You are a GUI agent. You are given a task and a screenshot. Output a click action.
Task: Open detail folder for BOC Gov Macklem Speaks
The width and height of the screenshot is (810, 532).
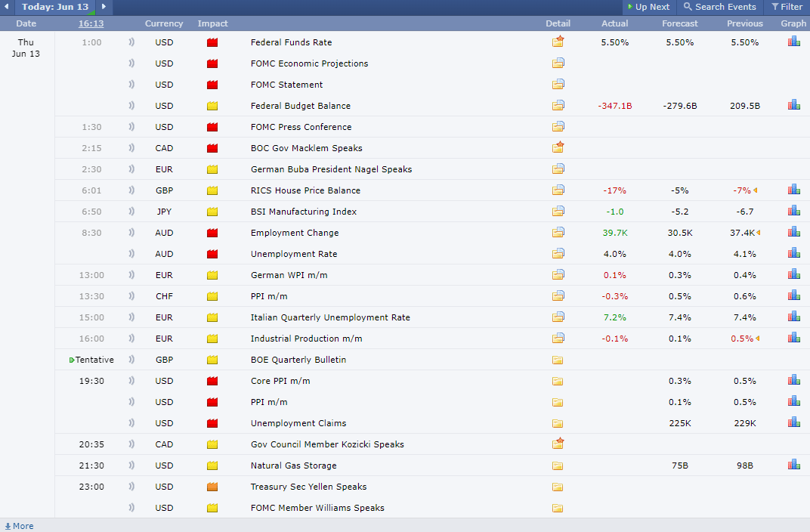point(558,147)
